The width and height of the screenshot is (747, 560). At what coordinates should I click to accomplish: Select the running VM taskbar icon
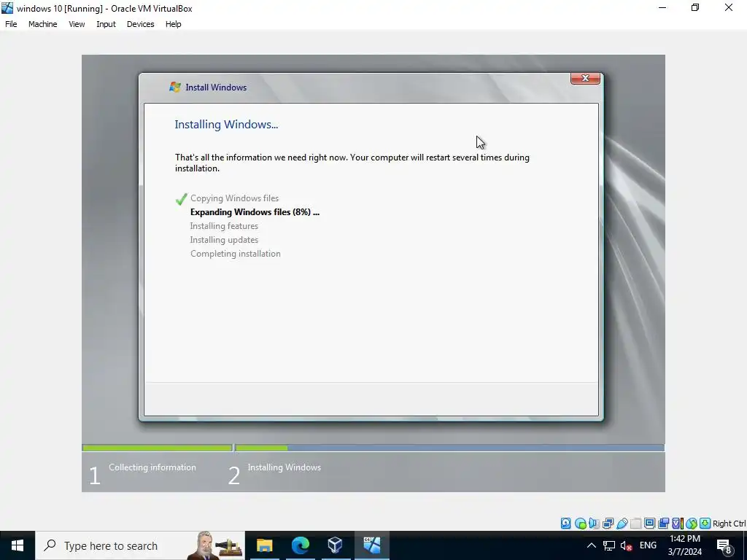click(x=371, y=545)
